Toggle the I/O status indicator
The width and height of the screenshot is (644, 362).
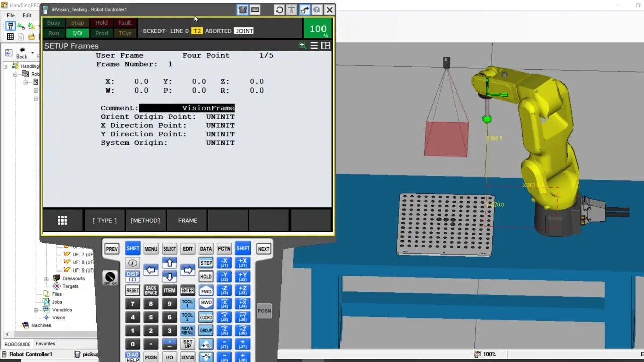click(x=77, y=33)
